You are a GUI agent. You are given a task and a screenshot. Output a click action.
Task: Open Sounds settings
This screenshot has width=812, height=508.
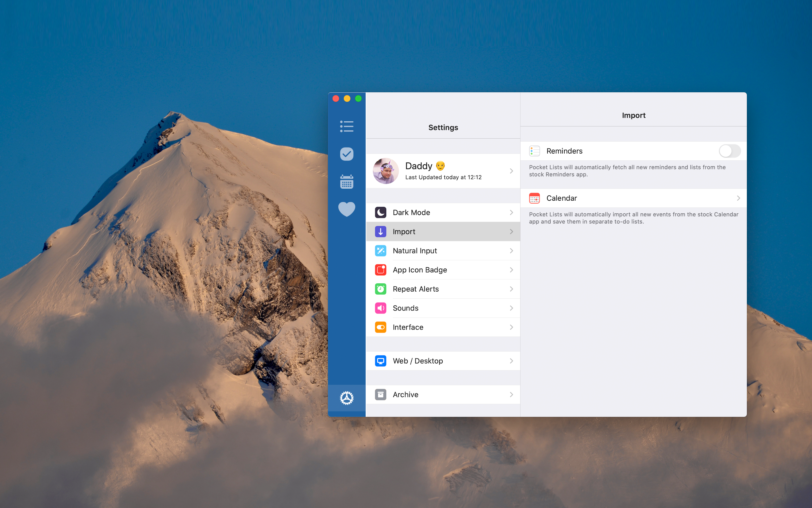(443, 308)
